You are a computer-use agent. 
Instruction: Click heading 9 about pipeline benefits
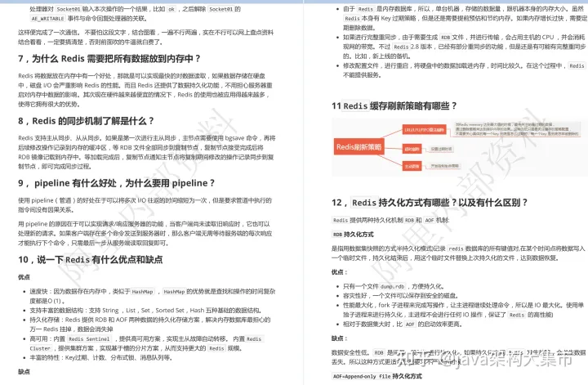click(x=116, y=183)
